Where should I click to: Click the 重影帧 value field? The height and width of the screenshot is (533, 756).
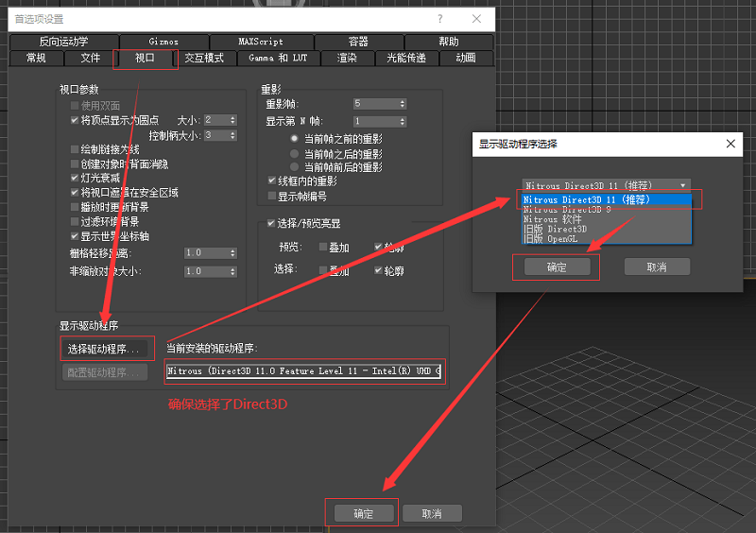(x=376, y=104)
